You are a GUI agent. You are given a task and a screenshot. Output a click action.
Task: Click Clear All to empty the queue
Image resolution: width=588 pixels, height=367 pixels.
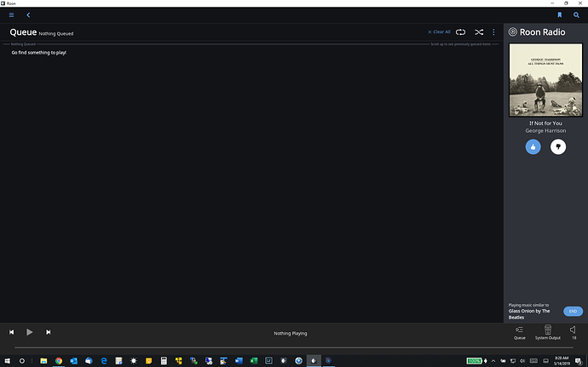tap(439, 32)
